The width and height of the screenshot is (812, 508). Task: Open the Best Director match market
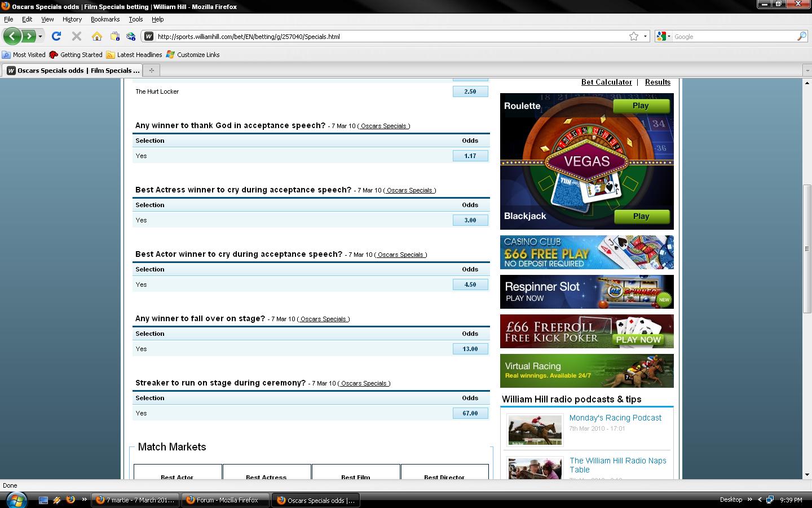444,473
